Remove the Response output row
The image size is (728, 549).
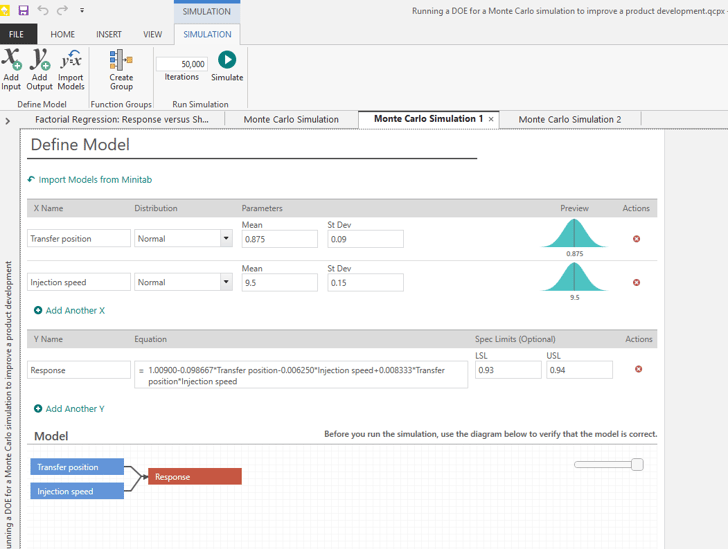pyautogui.click(x=638, y=369)
